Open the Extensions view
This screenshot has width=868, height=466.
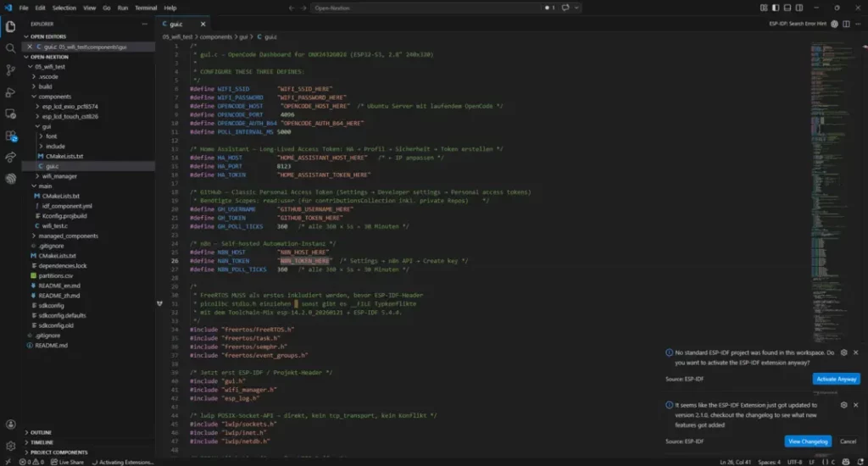(10, 136)
